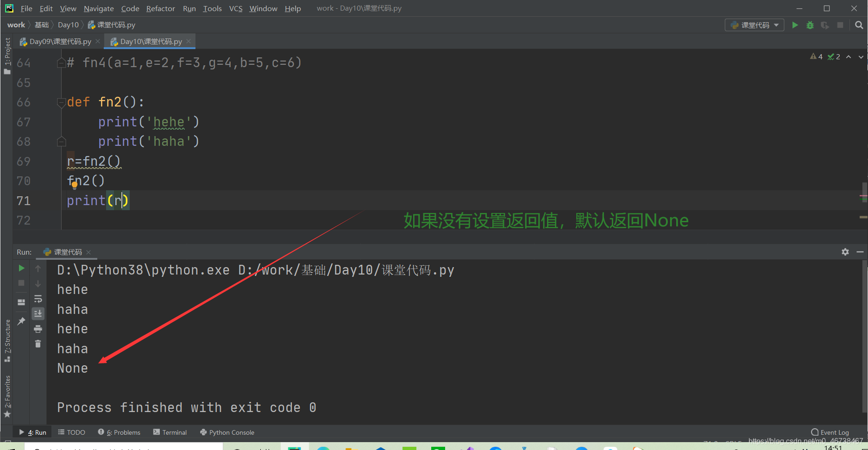Viewport: 868px width, 450px height.
Task: Click the warnings count indicator showing 4
Action: (816, 56)
